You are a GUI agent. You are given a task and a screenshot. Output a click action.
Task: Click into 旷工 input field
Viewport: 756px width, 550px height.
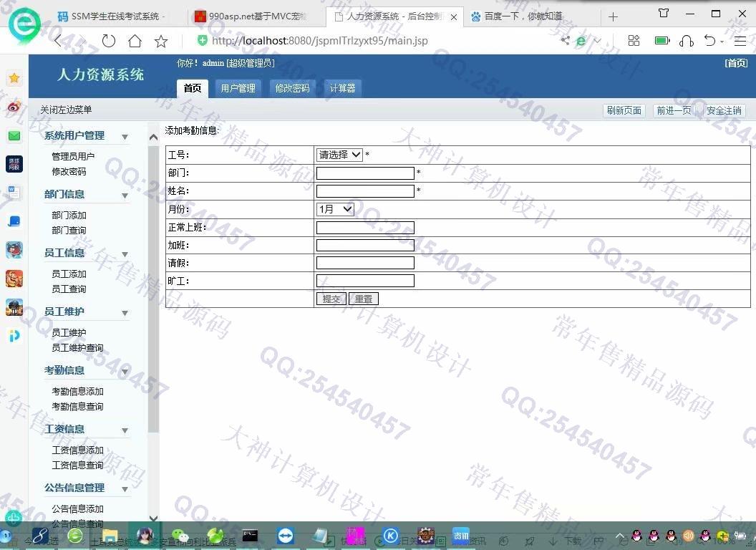365,281
